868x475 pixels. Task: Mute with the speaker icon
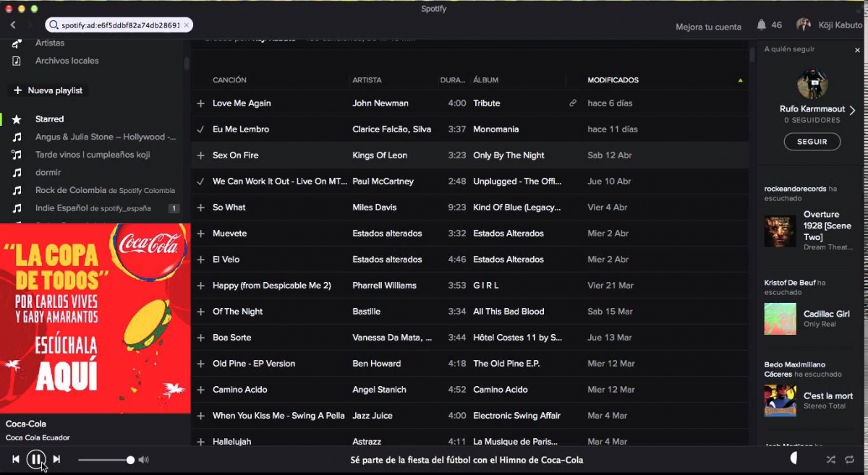pyautogui.click(x=143, y=460)
